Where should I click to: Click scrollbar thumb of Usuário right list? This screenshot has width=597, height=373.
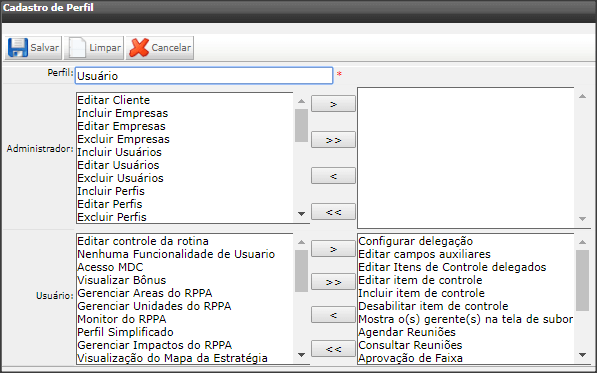(582, 280)
